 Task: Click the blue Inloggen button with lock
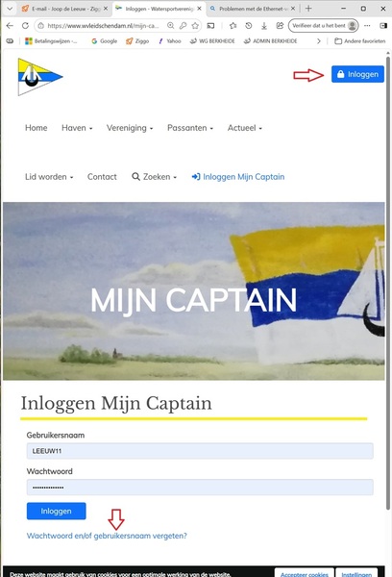357,74
